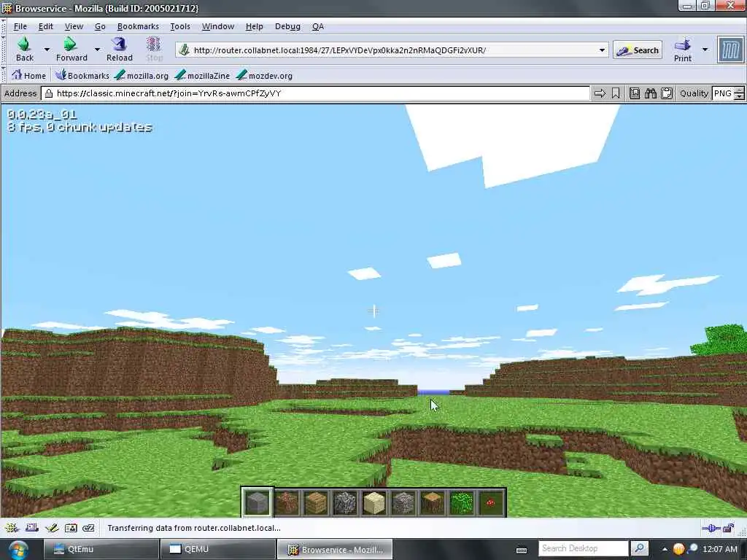Open the mozilla.org bookmark link
The image size is (747, 560).
pyautogui.click(x=142, y=75)
